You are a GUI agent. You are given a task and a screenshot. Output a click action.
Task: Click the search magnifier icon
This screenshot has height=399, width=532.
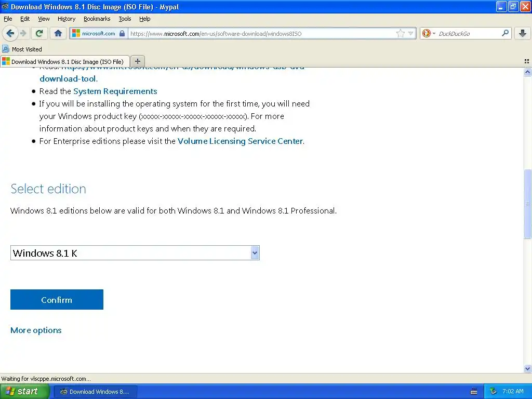click(x=505, y=33)
